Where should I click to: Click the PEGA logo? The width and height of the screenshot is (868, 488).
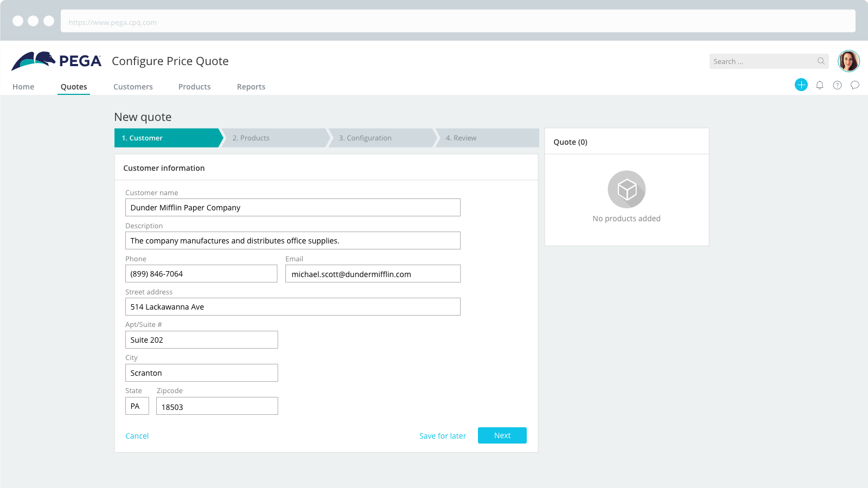point(56,61)
